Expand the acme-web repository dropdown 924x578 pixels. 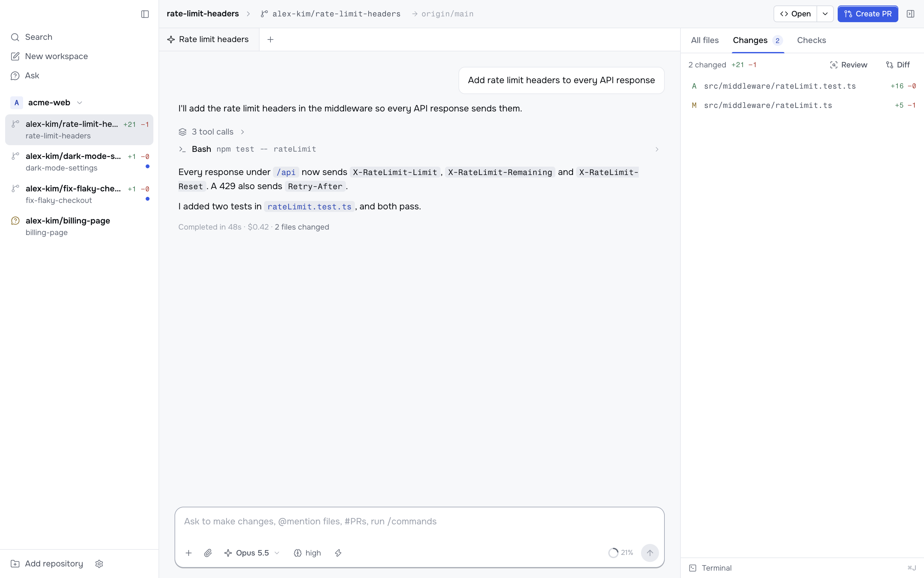click(x=80, y=103)
